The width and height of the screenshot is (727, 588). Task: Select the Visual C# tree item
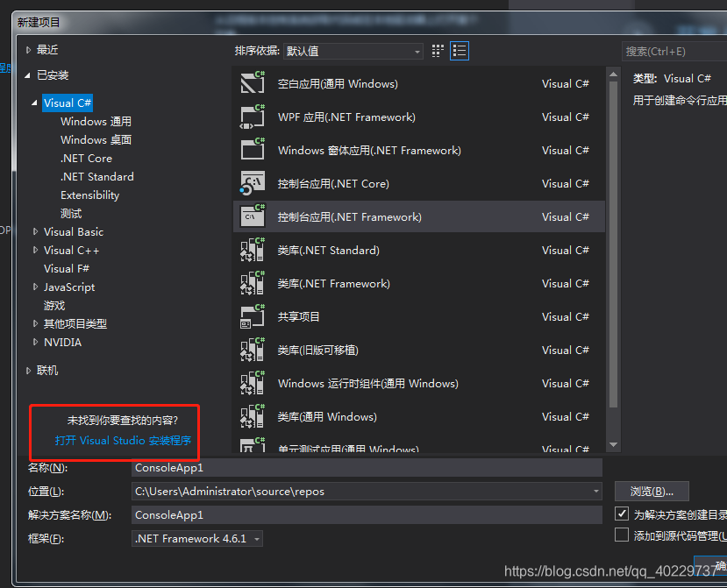[x=68, y=103]
